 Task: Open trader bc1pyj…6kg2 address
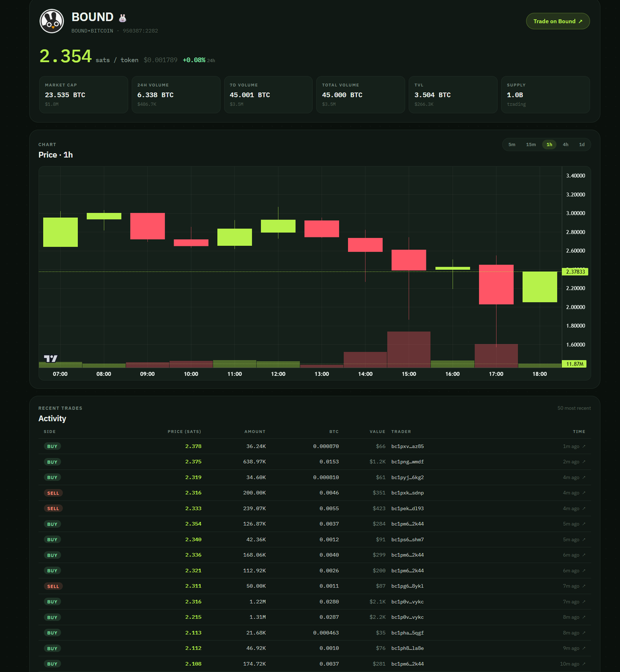click(407, 478)
